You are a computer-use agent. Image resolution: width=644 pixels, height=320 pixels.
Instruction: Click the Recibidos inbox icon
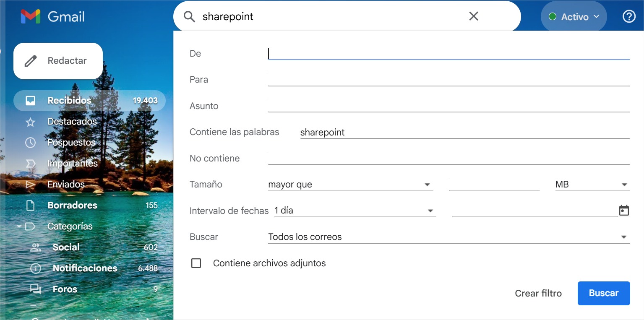30,101
